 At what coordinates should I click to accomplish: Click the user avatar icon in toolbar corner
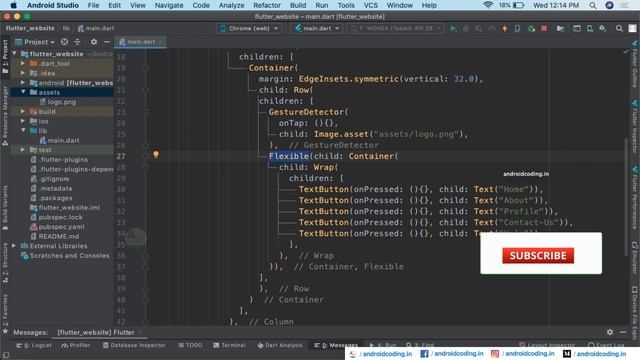(x=632, y=29)
